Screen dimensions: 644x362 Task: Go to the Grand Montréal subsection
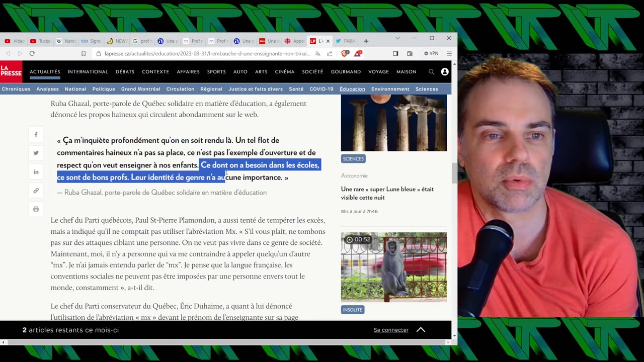141,89
